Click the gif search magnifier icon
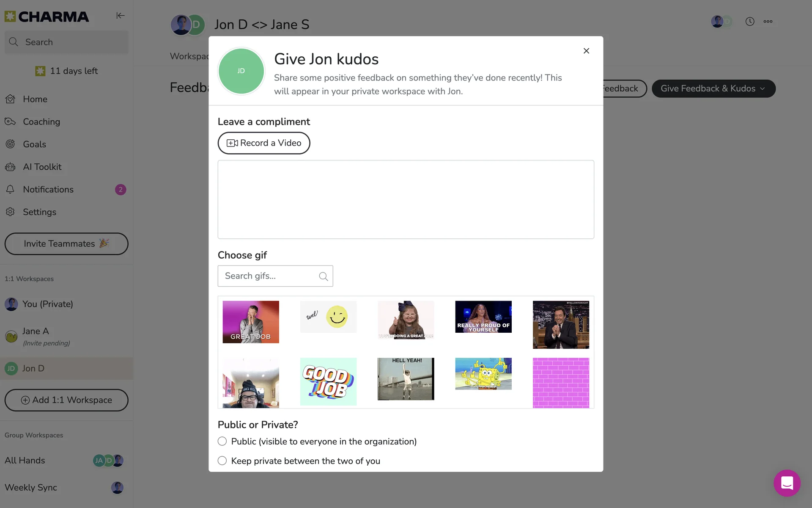This screenshot has height=508, width=812. 323,276
